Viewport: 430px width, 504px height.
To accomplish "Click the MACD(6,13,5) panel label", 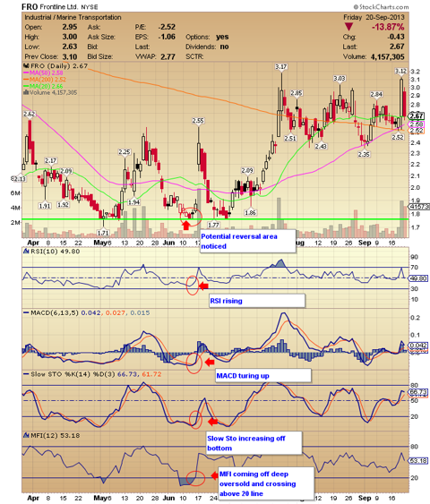I will pyautogui.click(x=55, y=312).
